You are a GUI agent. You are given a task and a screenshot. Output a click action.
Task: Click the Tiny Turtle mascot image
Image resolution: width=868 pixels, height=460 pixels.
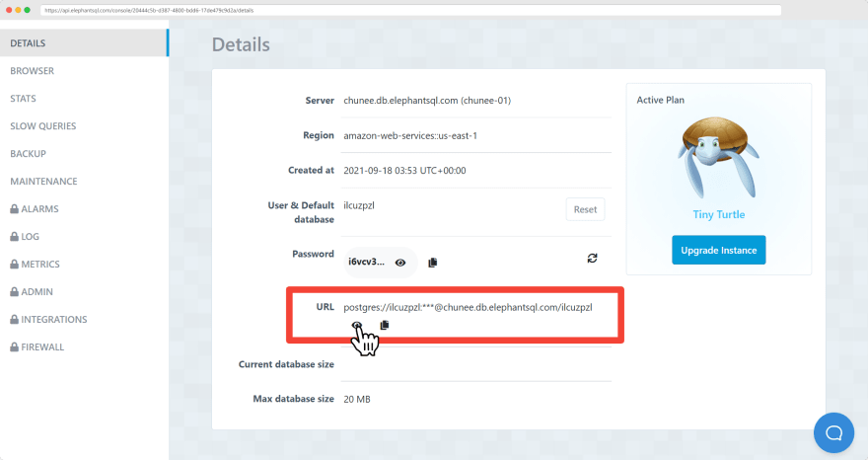[718, 157]
